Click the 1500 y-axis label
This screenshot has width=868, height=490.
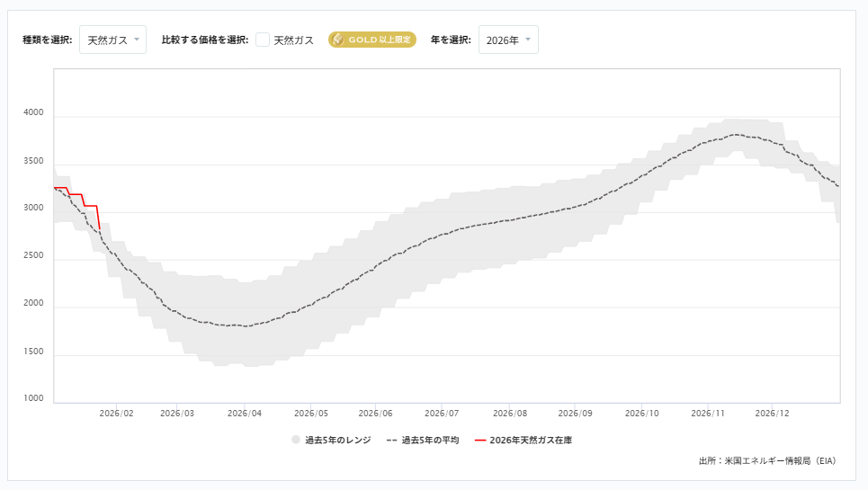[x=33, y=352]
